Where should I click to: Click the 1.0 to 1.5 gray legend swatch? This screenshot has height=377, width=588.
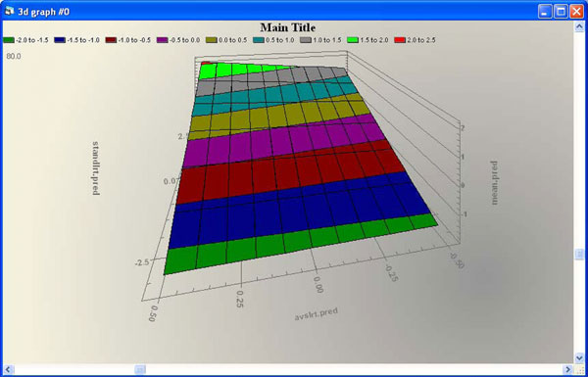[x=306, y=40]
